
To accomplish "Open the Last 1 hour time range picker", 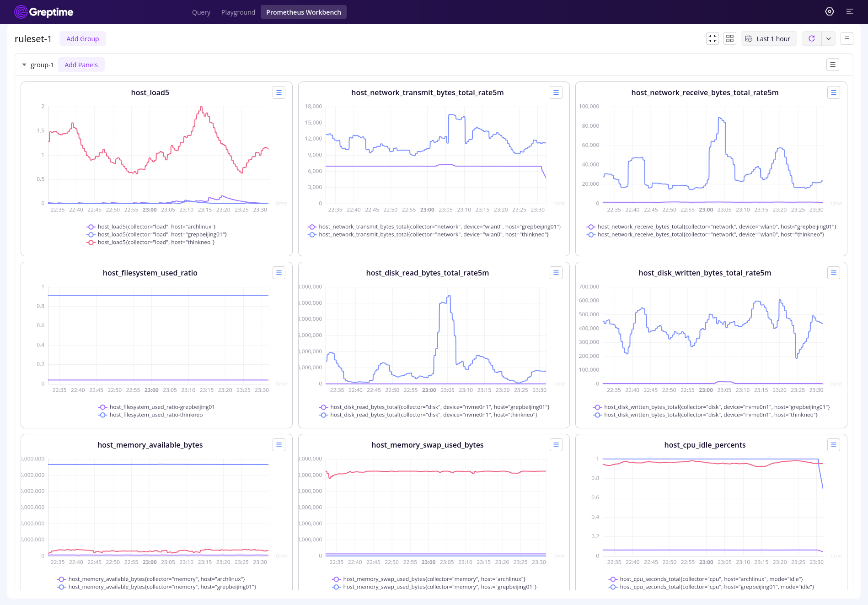I will (769, 38).
